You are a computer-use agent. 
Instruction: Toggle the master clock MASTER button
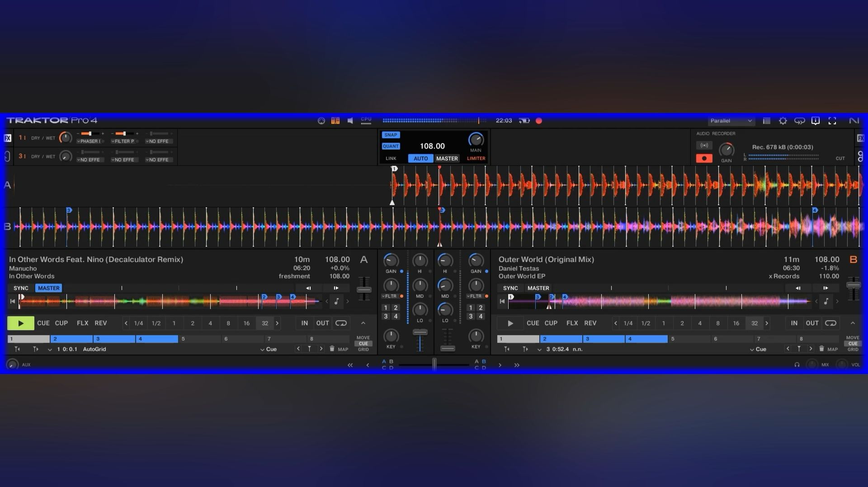click(x=447, y=159)
